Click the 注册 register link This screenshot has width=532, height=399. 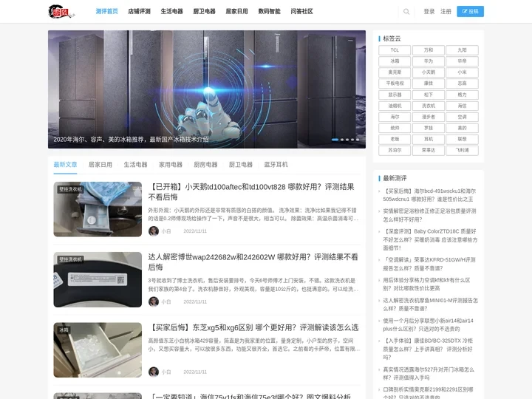coord(446,12)
